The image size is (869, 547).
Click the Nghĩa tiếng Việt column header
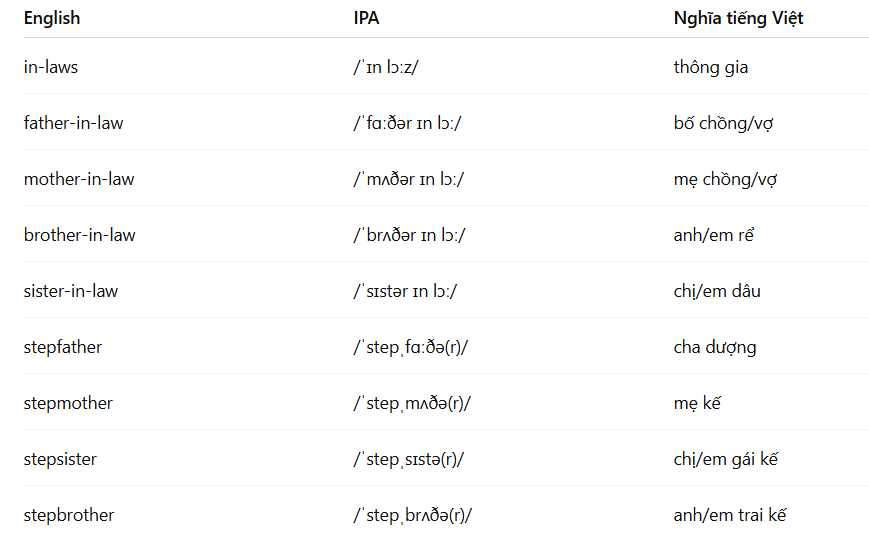738,18
